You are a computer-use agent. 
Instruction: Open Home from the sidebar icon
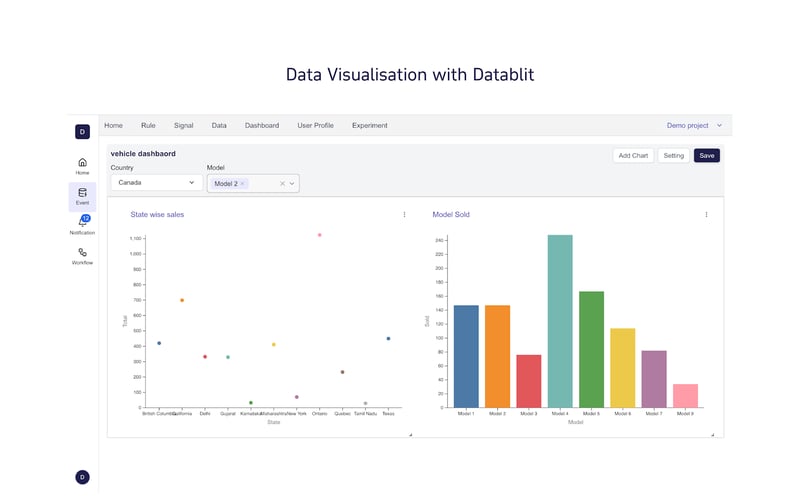(x=82, y=166)
